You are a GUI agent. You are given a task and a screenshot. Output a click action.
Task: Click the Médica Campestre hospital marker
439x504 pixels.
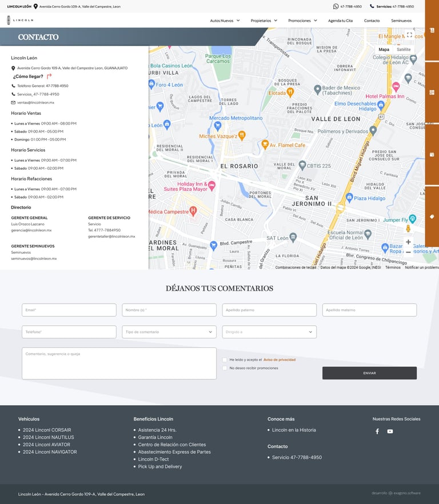pyautogui.click(x=193, y=211)
